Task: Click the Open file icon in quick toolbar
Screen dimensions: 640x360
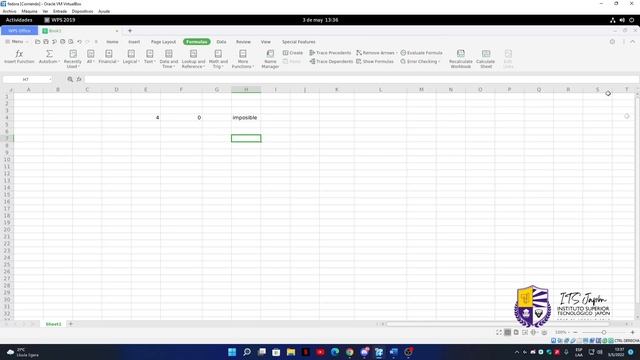Action: tap(38, 42)
